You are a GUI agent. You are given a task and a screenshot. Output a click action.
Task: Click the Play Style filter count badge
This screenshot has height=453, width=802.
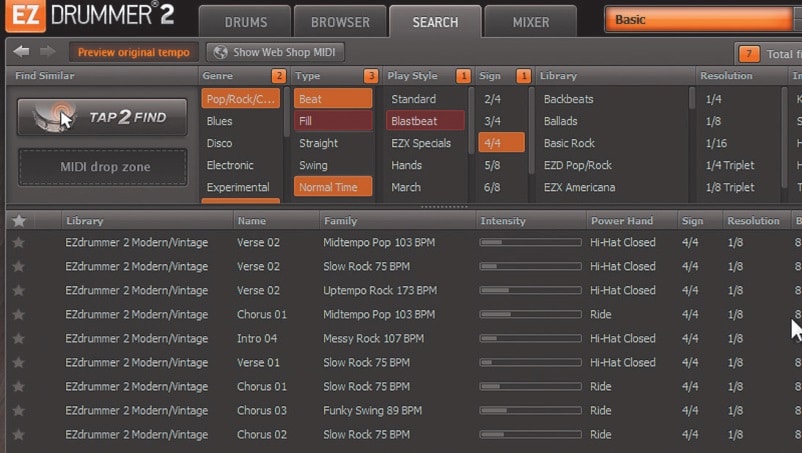(x=463, y=76)
